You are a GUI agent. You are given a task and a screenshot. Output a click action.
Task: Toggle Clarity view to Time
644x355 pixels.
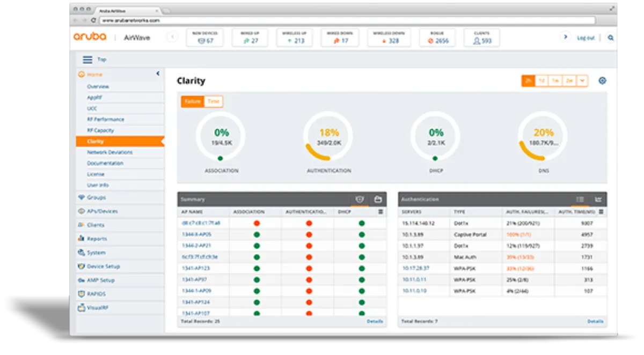coord(213,101)
